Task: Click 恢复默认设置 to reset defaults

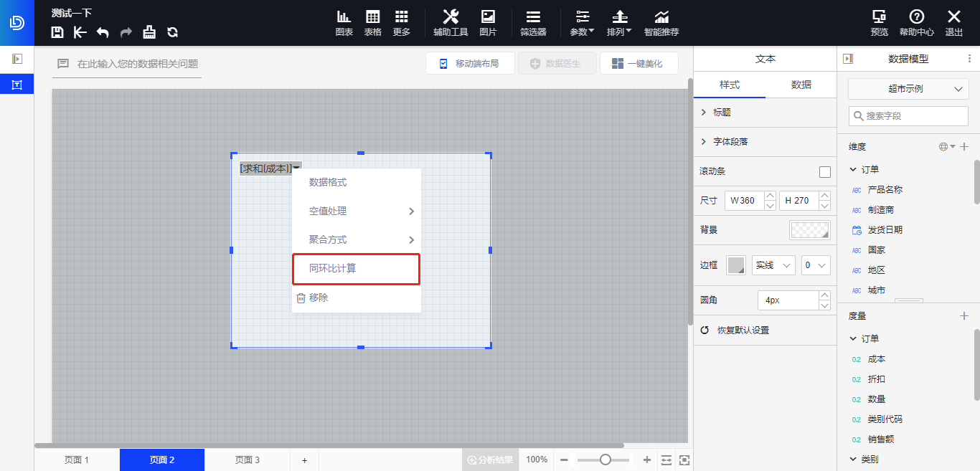Action: (x=743, y=330)
